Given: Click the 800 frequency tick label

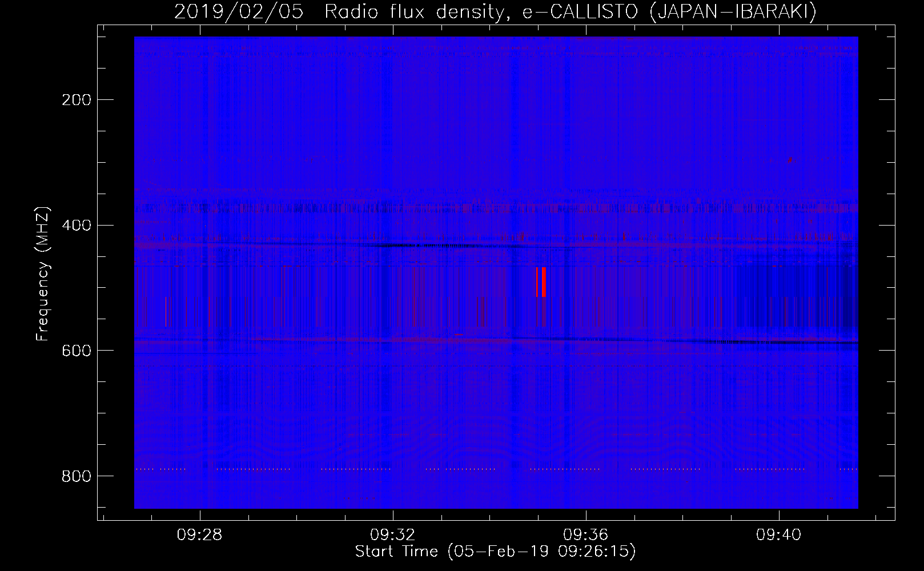Looking at the screenshot, I should coord(77,476).
